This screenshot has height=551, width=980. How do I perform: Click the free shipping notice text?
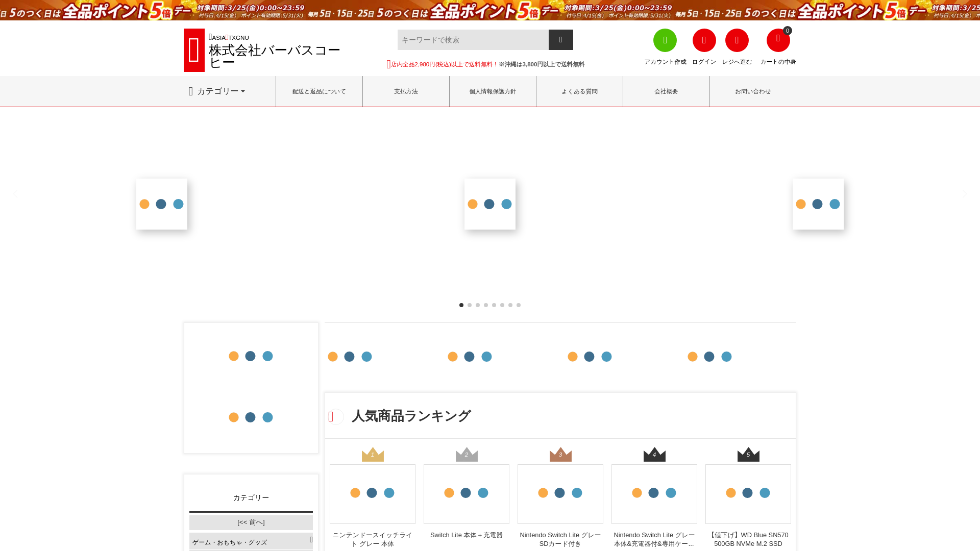[485, 64]
